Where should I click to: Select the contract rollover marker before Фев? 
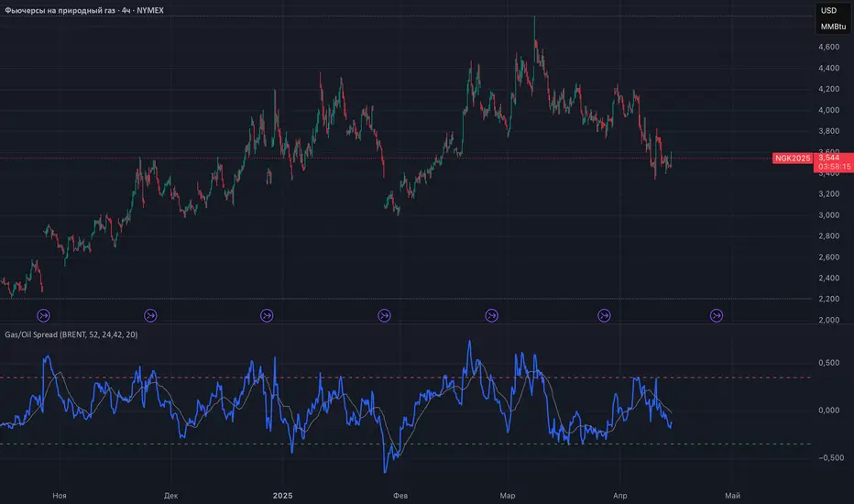click(x=385, y=315)
